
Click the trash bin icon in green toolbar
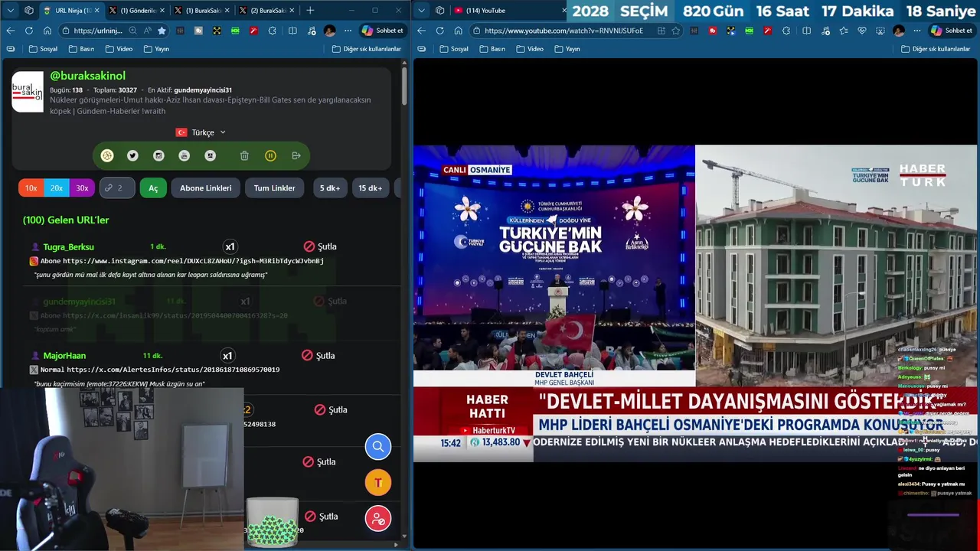click(x=244, y=155)
